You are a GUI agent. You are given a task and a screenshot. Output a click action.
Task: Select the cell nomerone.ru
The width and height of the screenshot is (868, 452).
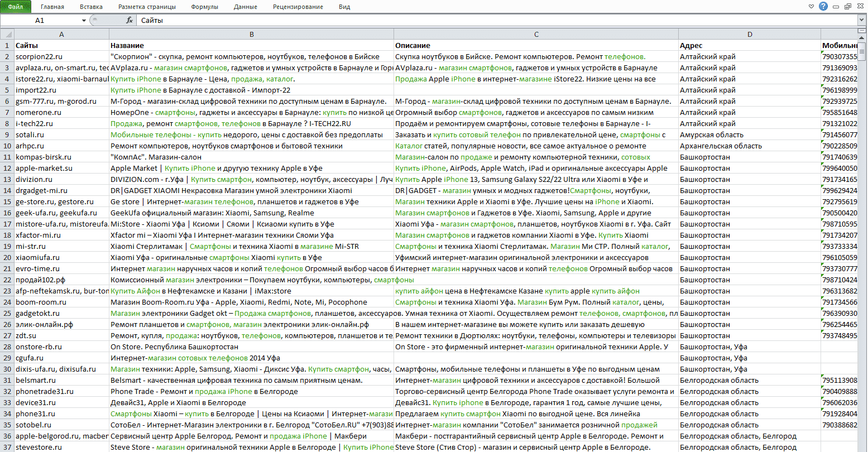(x=61, y=112)
